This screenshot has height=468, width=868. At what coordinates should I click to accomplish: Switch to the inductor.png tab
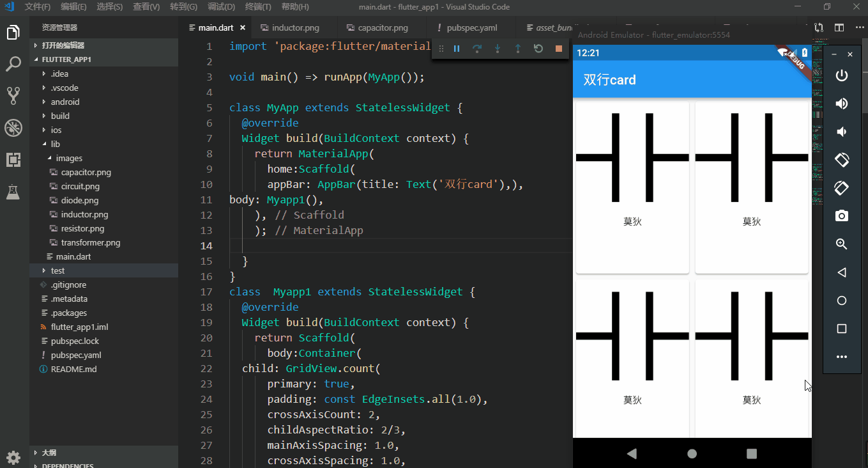point(295,28)
